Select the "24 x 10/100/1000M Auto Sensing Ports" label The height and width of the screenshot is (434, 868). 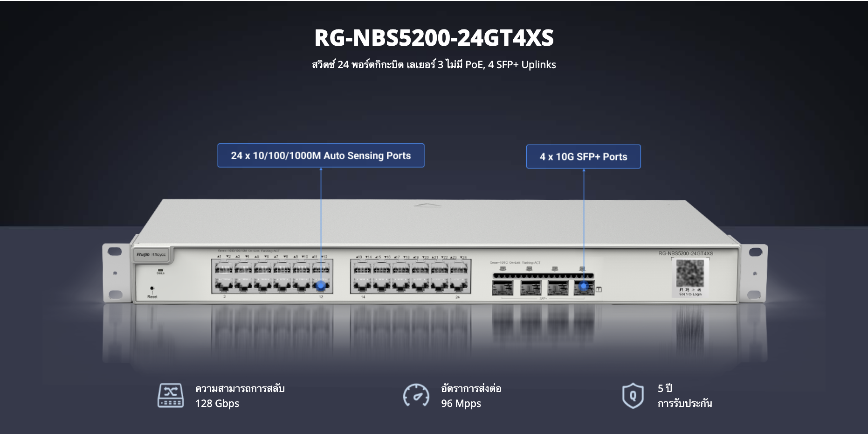[321, 156]
